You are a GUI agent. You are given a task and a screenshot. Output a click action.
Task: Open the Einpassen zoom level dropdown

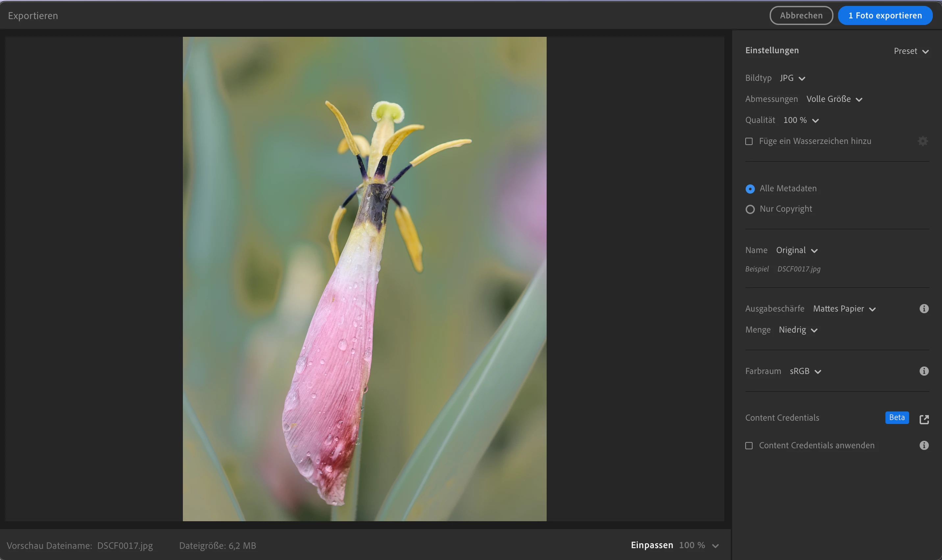tap(715, 546)
